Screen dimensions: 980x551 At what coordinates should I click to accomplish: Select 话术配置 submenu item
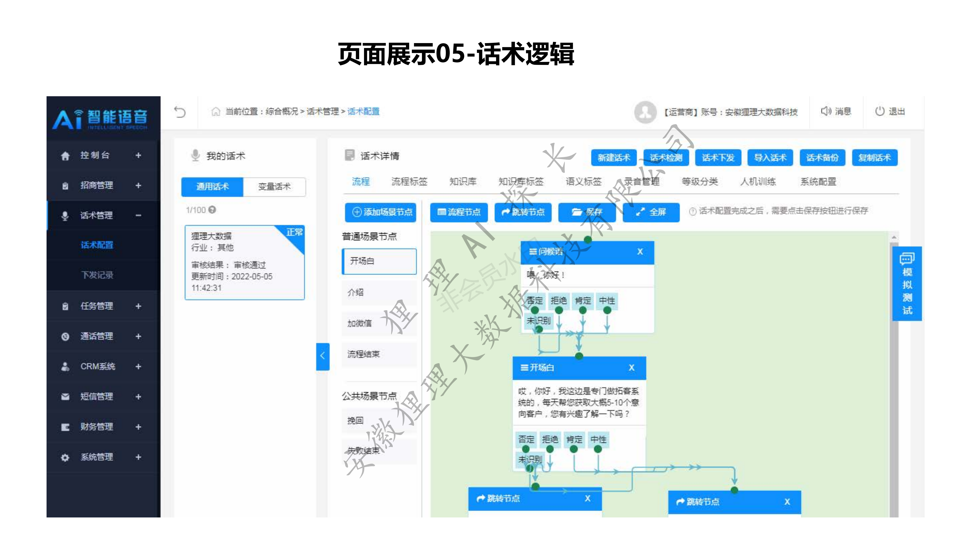tap(97, 245)
